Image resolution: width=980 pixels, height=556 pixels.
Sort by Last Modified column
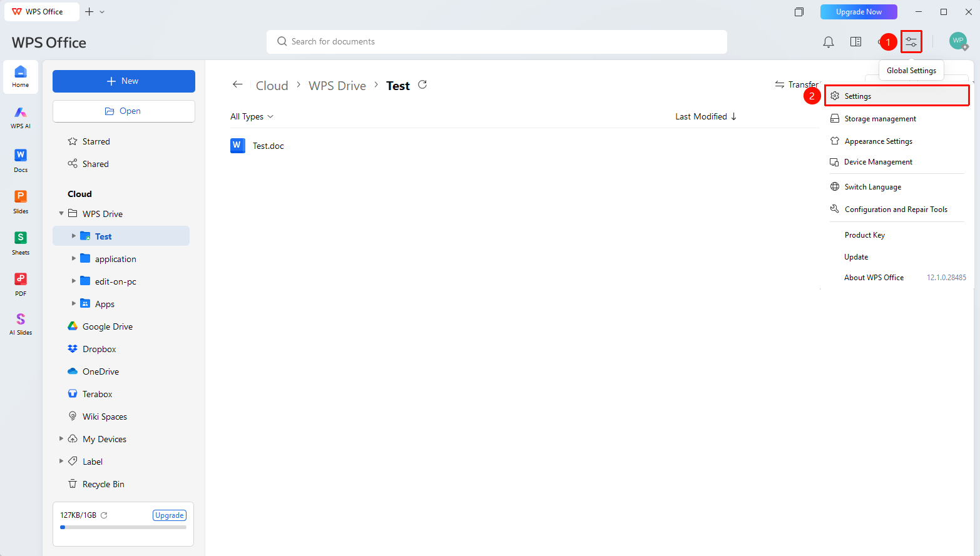click(706, 116)
